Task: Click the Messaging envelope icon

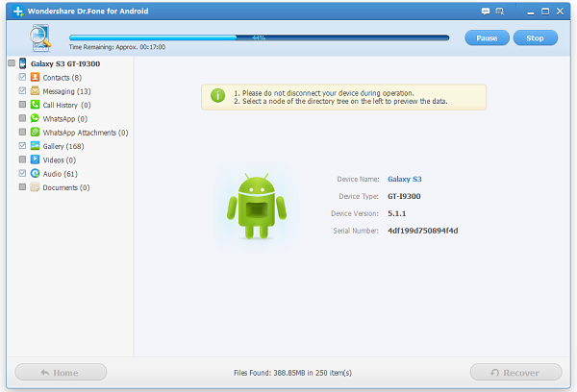Action: pos(35,90)
